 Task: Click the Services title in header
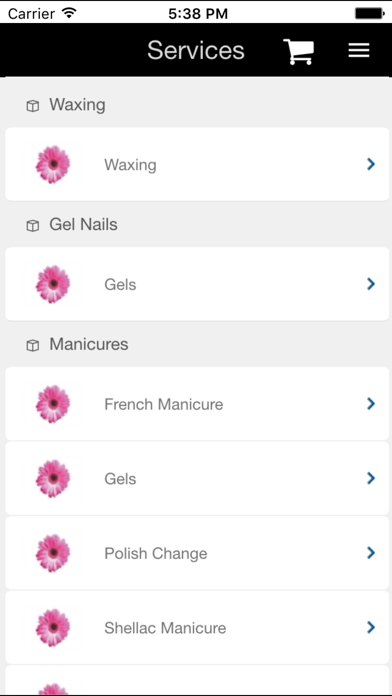196,50
